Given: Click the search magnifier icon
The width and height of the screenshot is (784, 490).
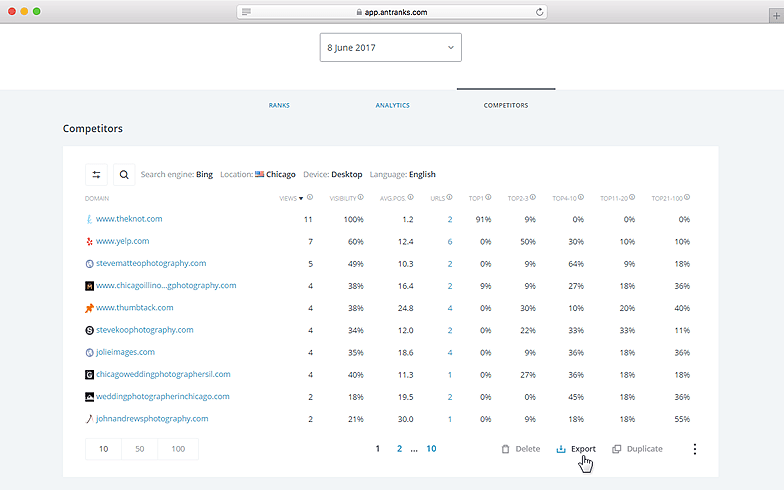Looking at the screenshot, I should pos(124,175).
